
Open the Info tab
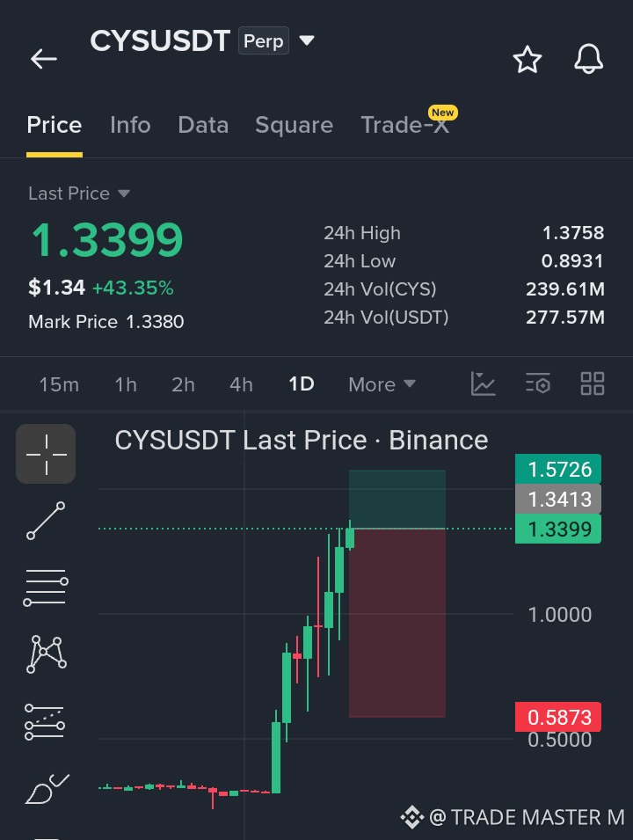(130, 125)
